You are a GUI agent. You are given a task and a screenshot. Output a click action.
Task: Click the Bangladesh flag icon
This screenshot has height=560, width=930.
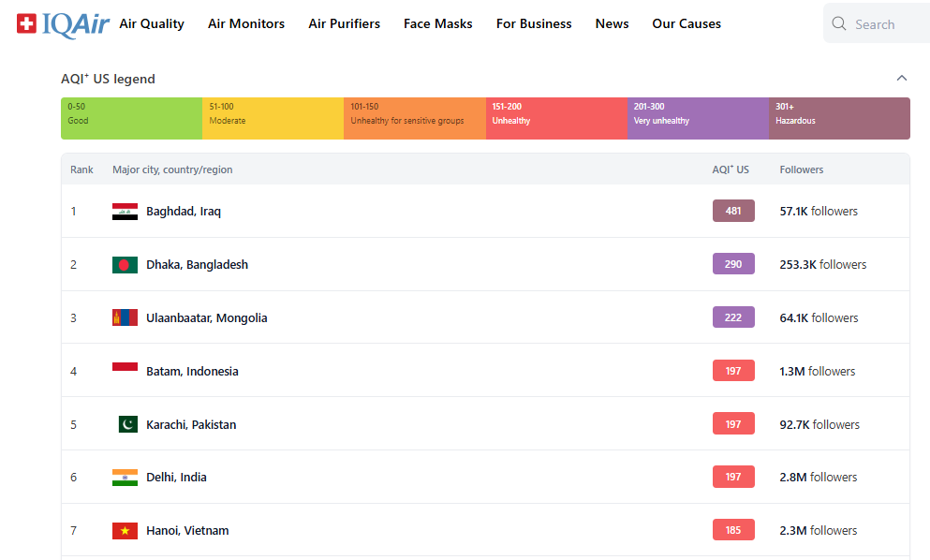[x=125, y=265]
